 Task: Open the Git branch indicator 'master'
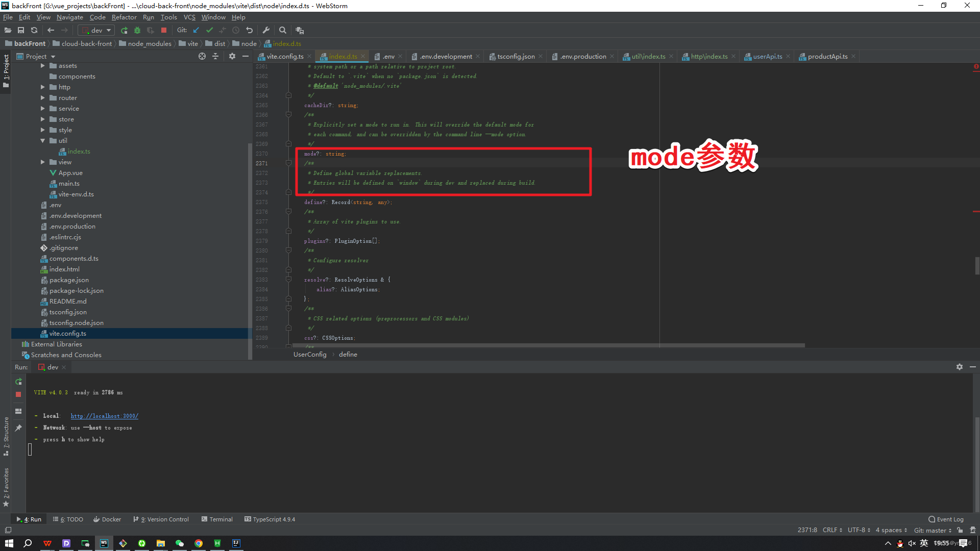pos(932,531)
